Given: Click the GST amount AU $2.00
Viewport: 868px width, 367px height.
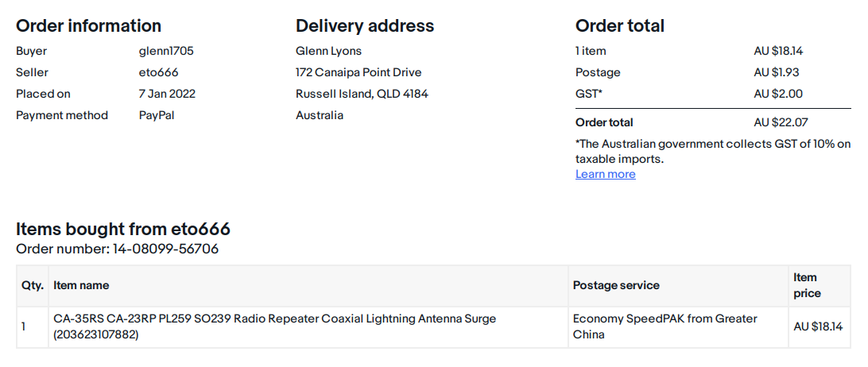Looking at the screenshot, I should coord(778,94).
